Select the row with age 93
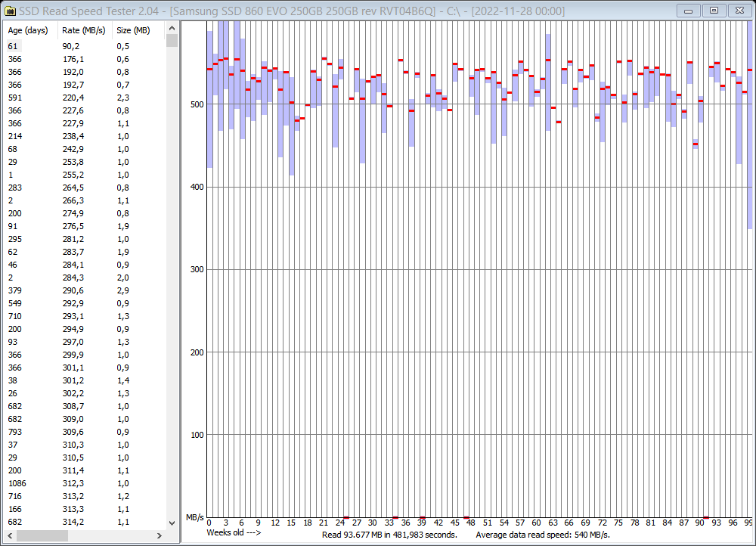Screen dimensions: 756x546 point(85,342)
